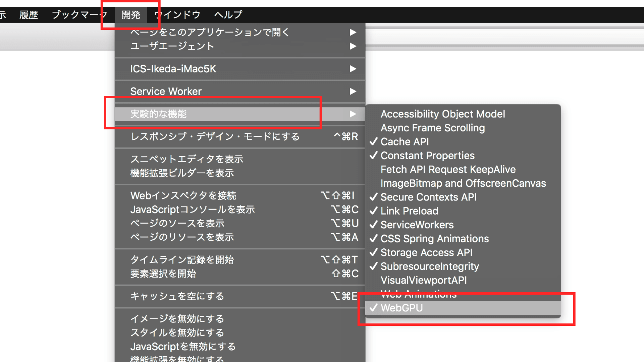644x362 pixels.
Task: Disable the Cache API checkbox item
Action: (405, 142)
